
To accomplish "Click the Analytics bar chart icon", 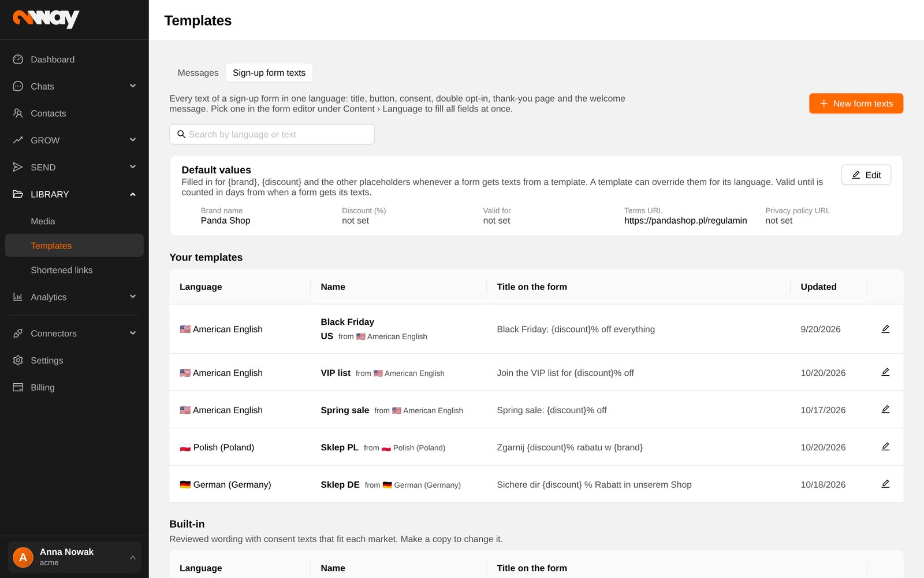I will tap(18, 297).
